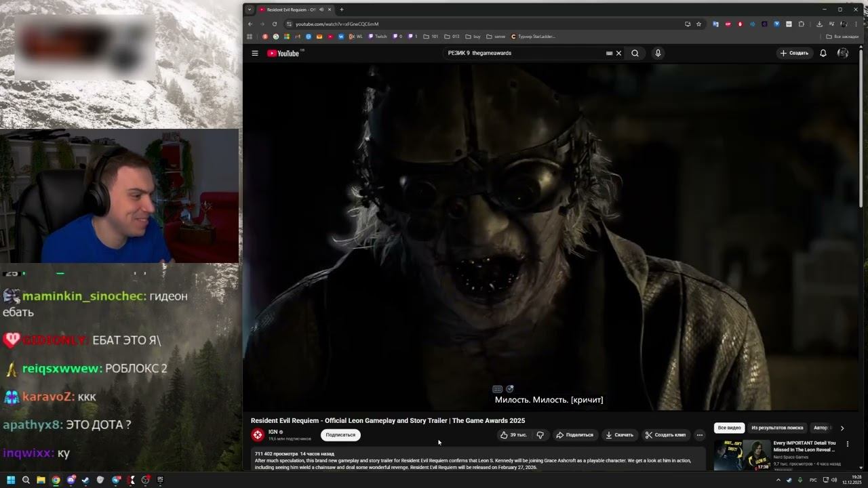Click the "Подписаться" subscribe button
868x488 pixels.
[x=340, y=435]
